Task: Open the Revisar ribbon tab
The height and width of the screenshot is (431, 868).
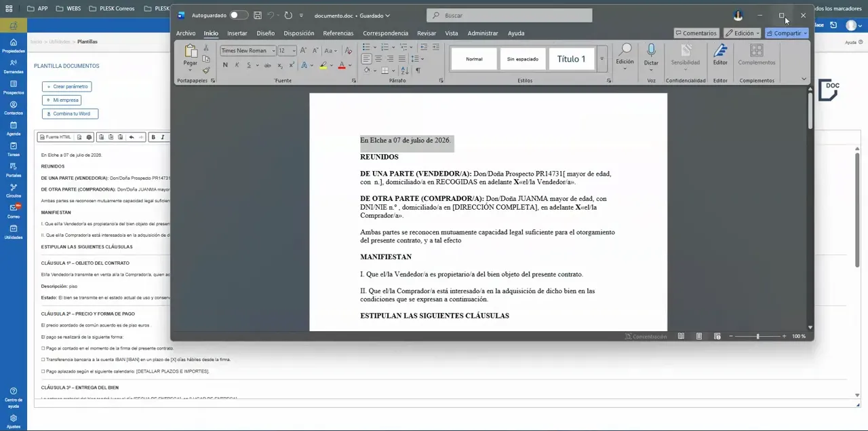Action: [427, 33]
